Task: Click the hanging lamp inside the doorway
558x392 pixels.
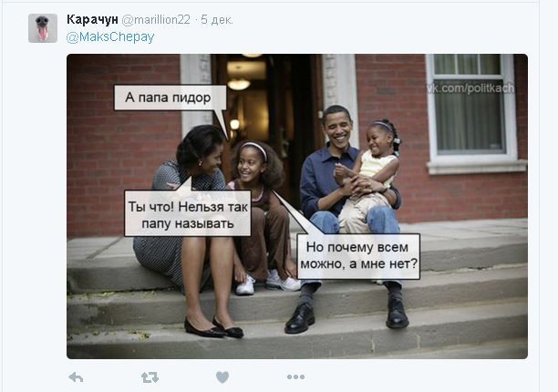Action: pyautogui.click(x=239, y=84)
